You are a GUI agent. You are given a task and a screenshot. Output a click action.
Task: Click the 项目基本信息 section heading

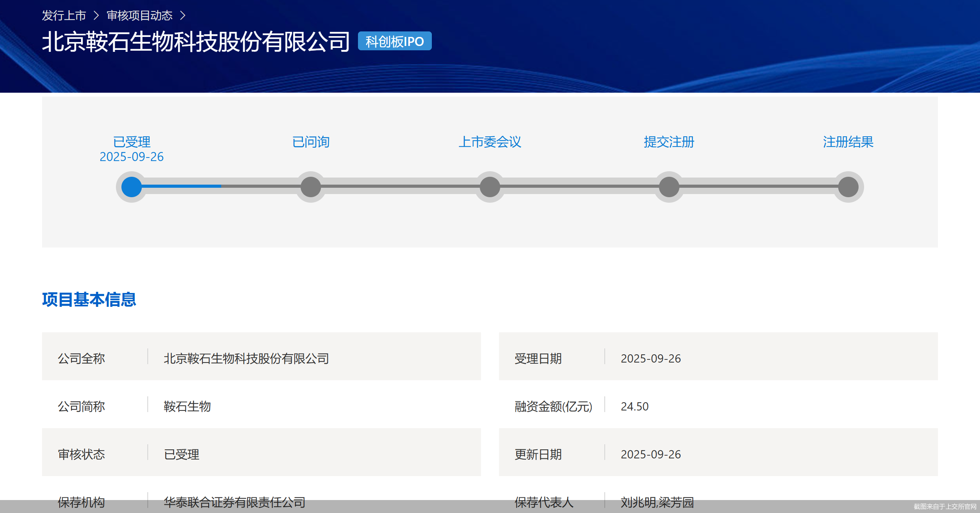coord(89,300)
